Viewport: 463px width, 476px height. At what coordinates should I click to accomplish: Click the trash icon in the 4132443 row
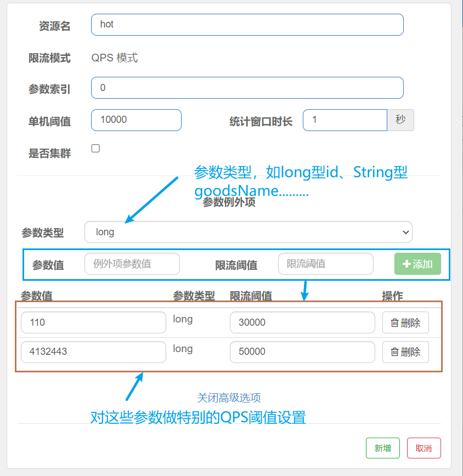[x=394, y=352]
